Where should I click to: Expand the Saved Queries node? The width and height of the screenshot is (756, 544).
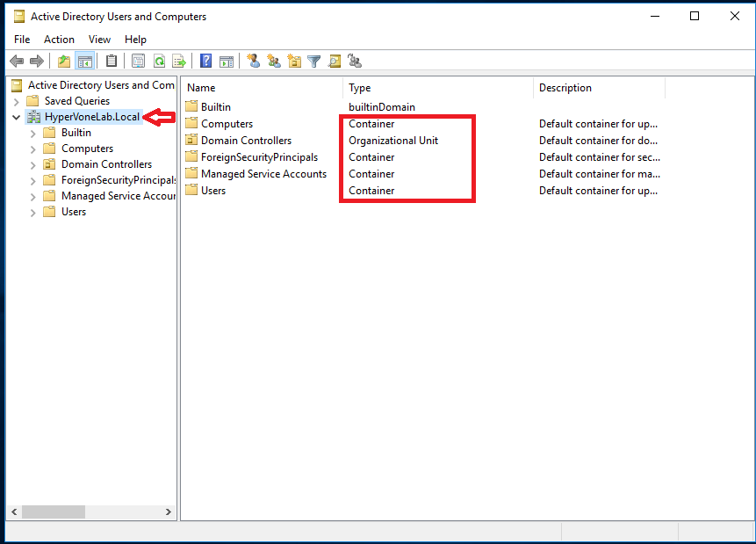[x=17, y=100]
